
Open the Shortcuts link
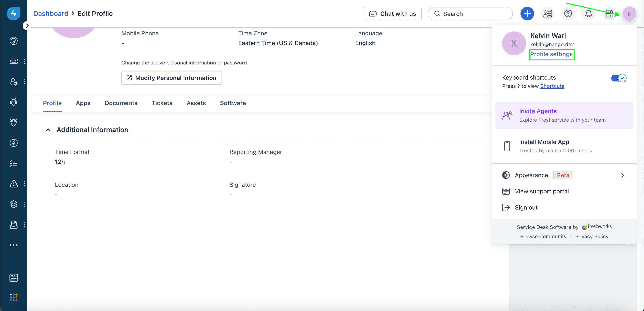click(552, 86)
